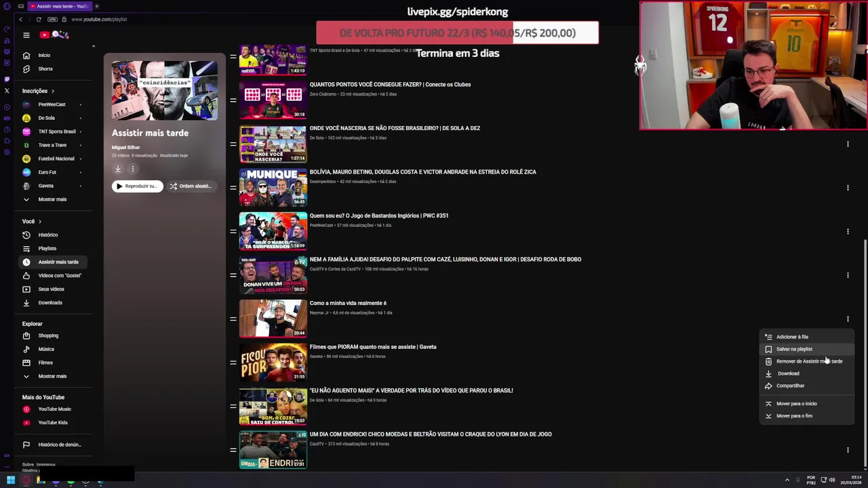Open Opera sidebar settings gear
The height and width of the screenshot is (488, 868).
(x=7, y=152)
